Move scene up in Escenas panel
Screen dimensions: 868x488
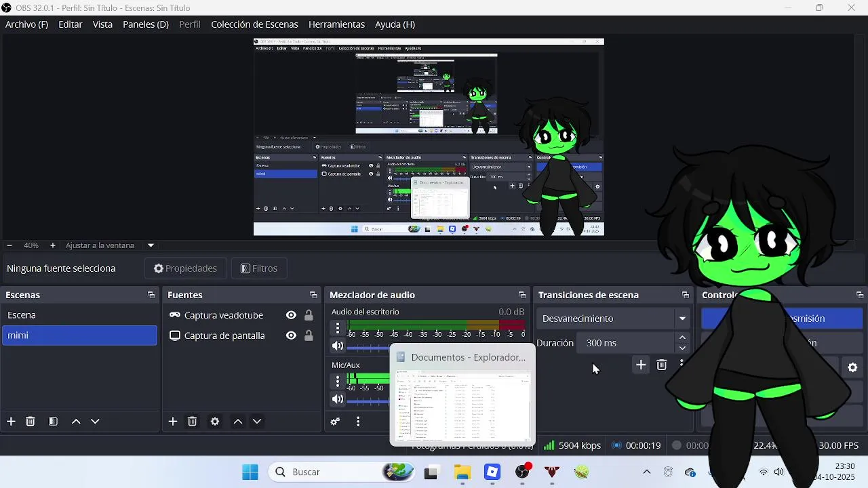(x=76, y=422)
